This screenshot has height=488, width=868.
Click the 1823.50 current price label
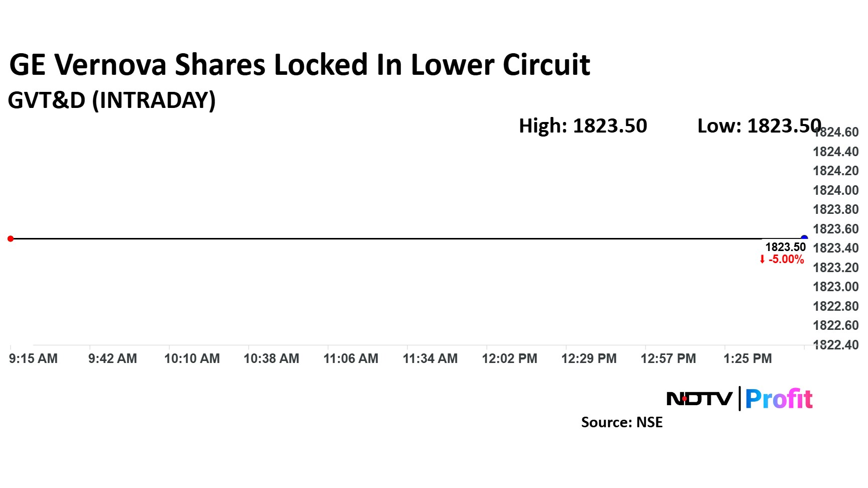(x=785, y=247)
